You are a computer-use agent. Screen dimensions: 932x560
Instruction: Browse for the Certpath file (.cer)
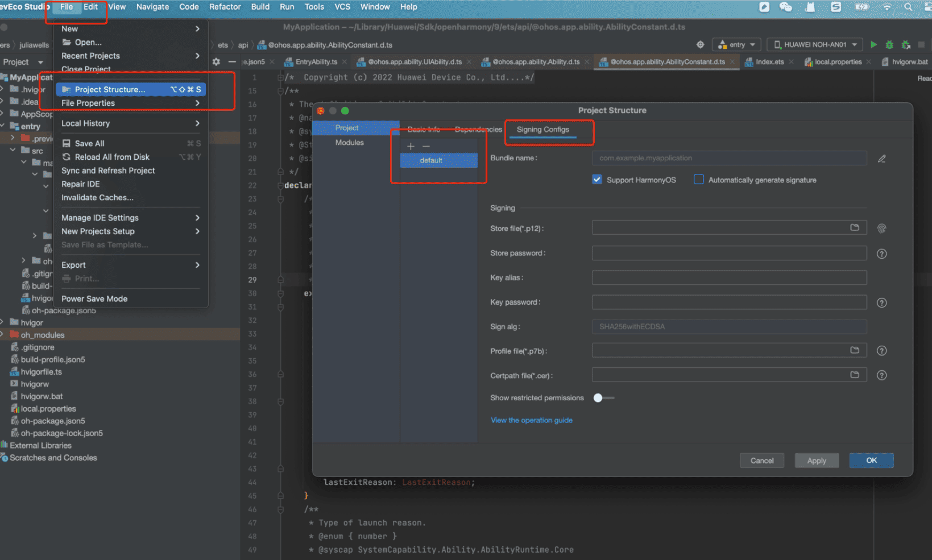pos(854,375)
